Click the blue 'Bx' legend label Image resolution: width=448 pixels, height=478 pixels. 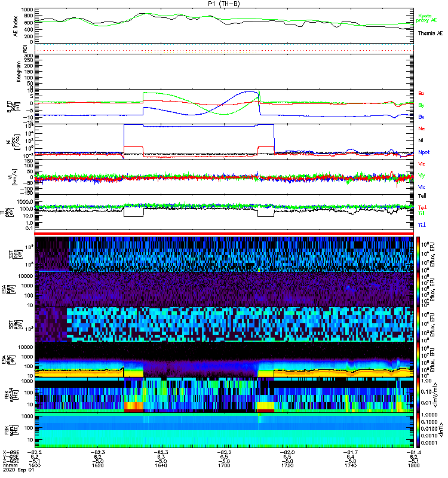pos(421,117)
